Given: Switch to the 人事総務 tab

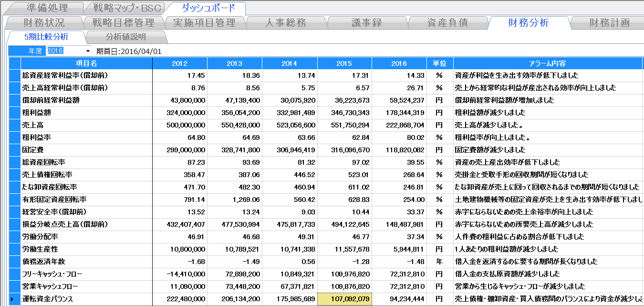Looking at the screenshot, I should [285, 23].
